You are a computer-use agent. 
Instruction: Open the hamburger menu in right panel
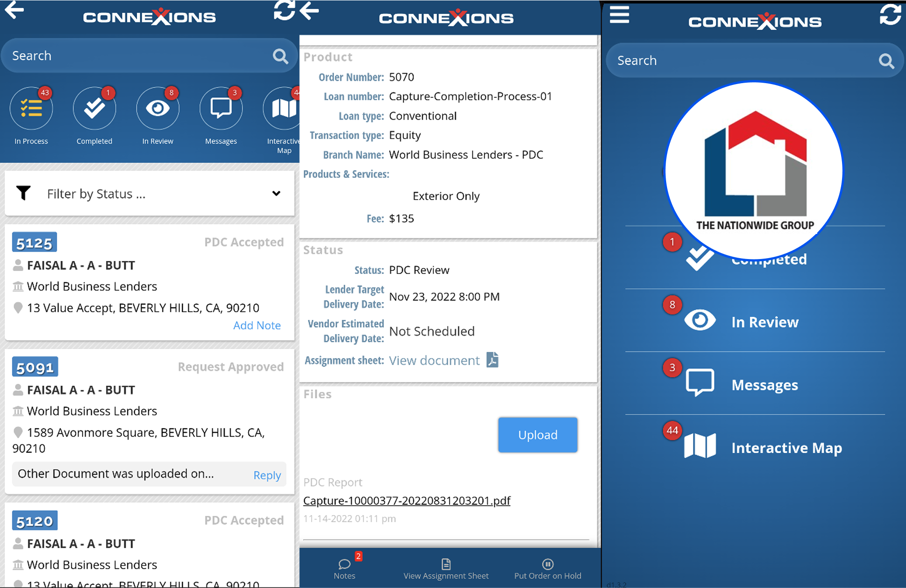tap(620, 15)
